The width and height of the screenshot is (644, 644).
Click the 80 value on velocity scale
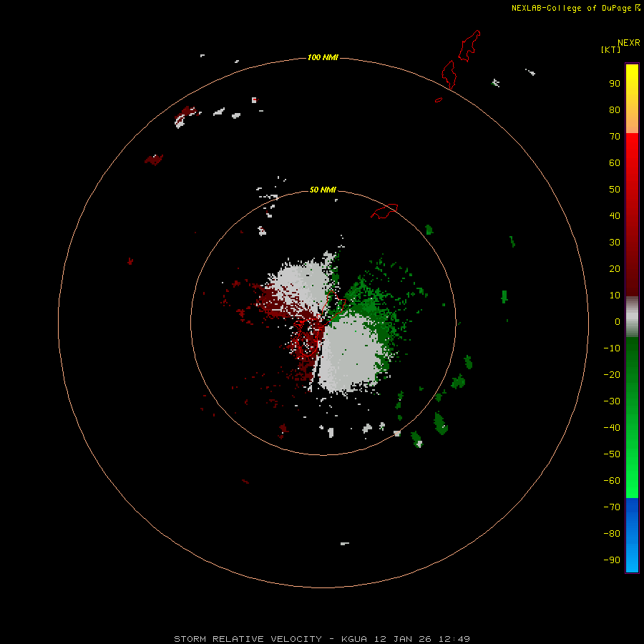pos(615,110)
